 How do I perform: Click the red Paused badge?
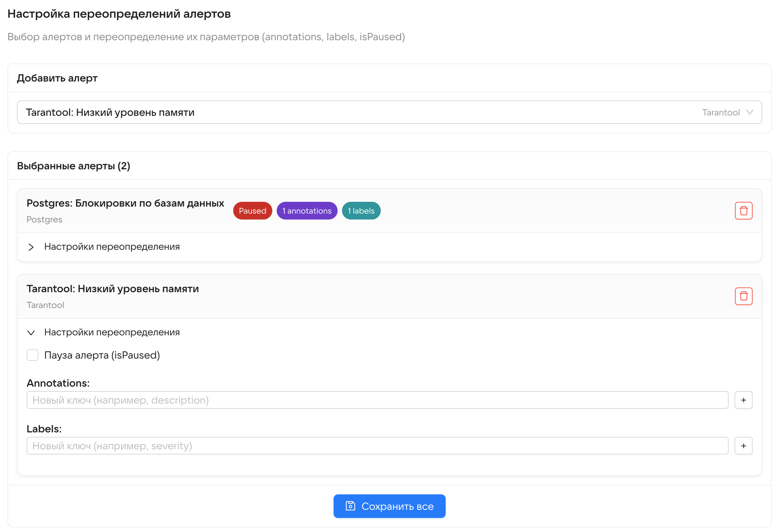coord(252,211)
